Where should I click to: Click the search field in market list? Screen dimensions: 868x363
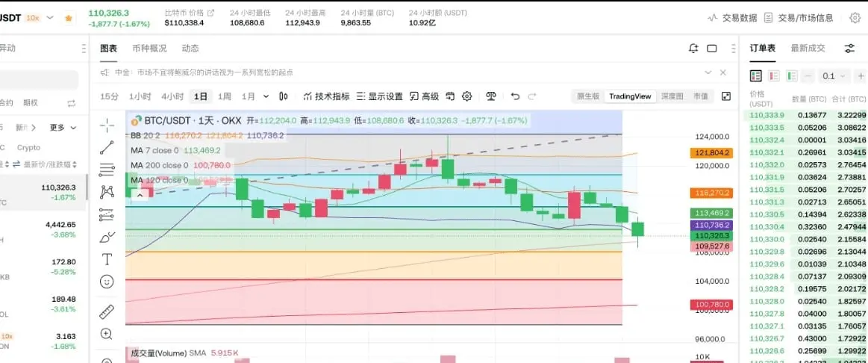[x=39, y=80]
